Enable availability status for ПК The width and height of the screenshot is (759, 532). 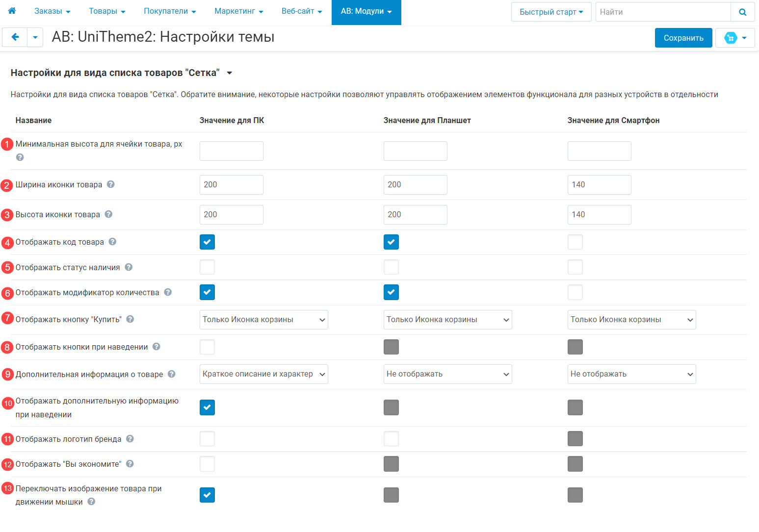pos(207,267)
